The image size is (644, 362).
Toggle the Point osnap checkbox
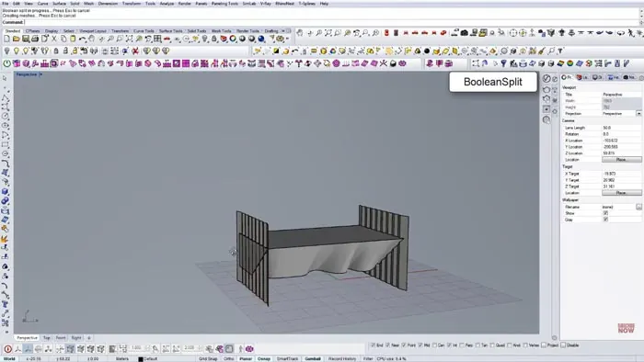[404, 345]
